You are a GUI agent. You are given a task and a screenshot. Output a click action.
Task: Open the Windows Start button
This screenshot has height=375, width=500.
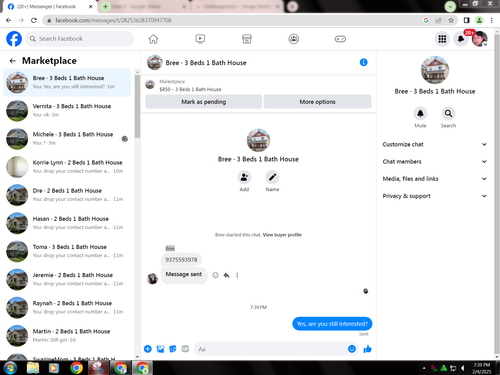click(x=10, y=368)
